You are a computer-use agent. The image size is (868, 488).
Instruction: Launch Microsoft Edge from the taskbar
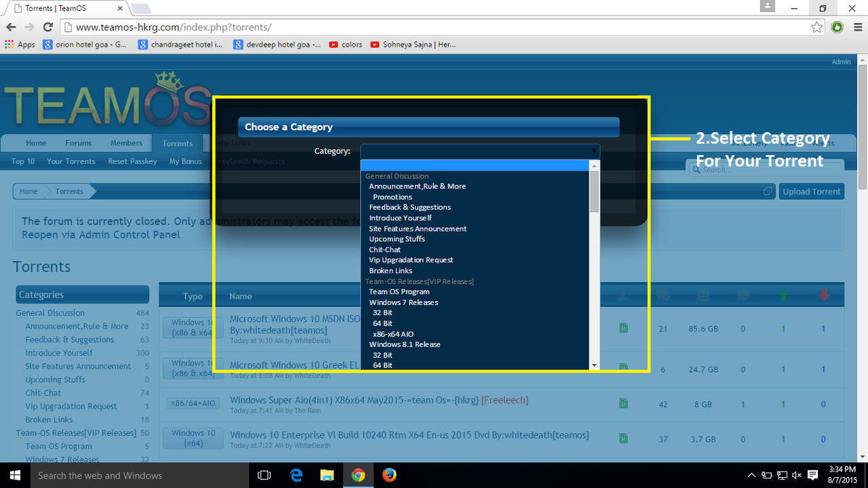click(x=296, y=475)
